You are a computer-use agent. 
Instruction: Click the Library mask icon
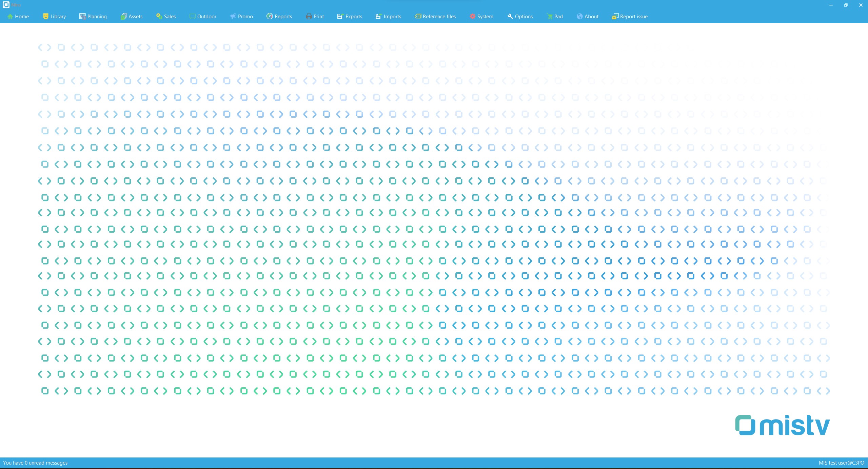[46, 16]
